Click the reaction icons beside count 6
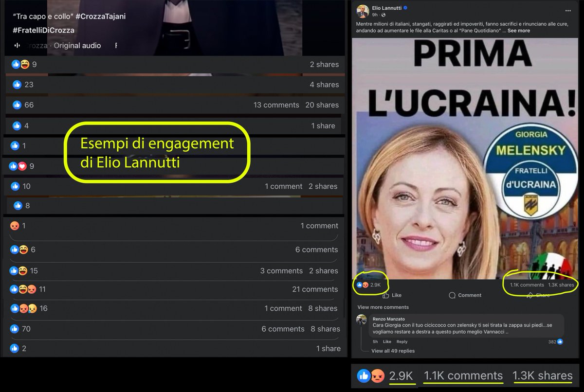Screen dimensions: 584x392 click(x=18, y=250)
